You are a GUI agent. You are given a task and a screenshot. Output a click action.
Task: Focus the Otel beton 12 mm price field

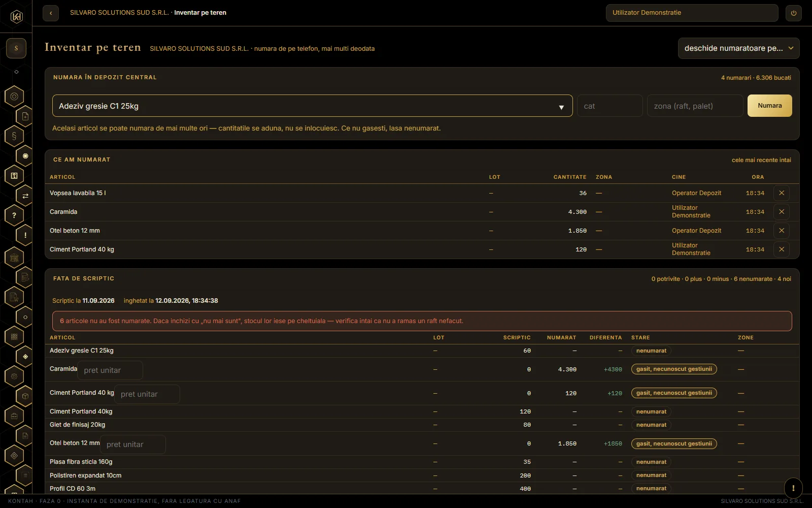[133, 444]
